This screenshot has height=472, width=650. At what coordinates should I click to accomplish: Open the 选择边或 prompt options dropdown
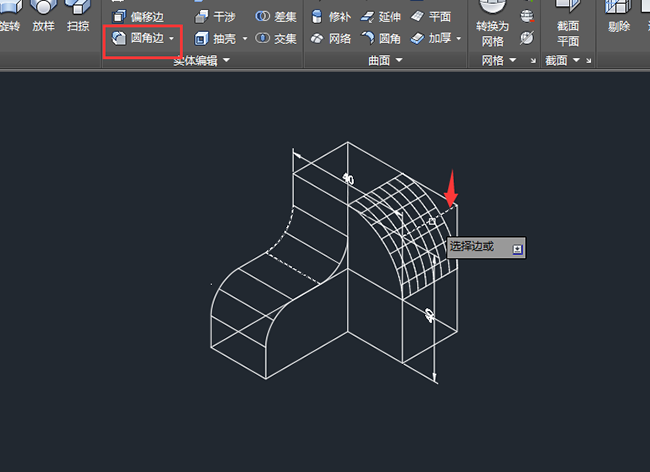pos(517,247)
